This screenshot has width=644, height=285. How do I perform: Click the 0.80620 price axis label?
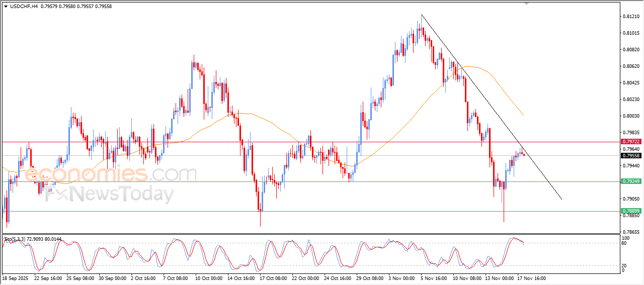[x=631, y=66]
